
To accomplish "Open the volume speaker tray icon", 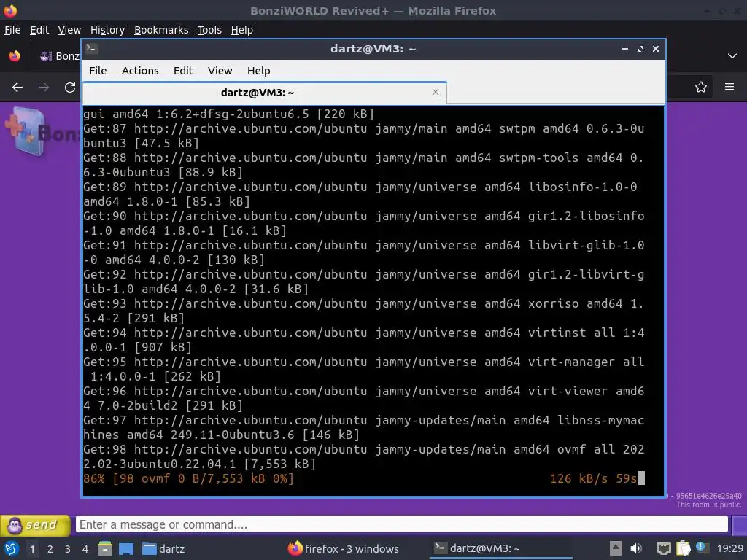I will click(636, 548).
